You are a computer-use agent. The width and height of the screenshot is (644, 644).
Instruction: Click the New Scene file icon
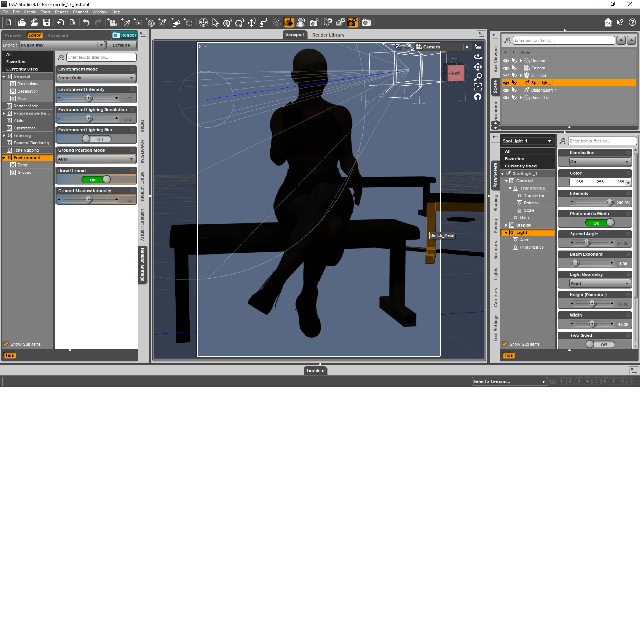click(8, 22)
